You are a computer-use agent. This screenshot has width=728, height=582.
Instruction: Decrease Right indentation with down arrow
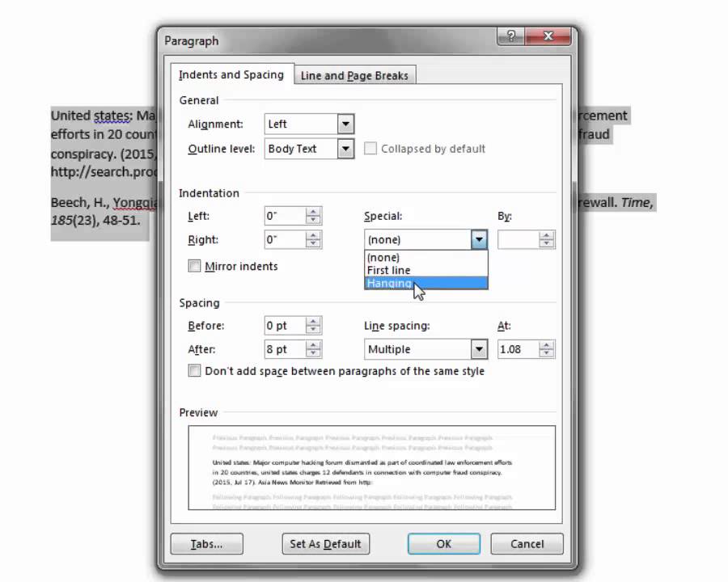click(313, 244)
